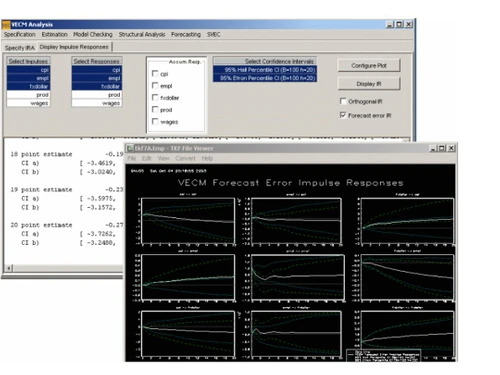Open Edit menu in TKF File Viewer
Image resolution: width=500 pixels, height=375 pixels.
point(147,158)
